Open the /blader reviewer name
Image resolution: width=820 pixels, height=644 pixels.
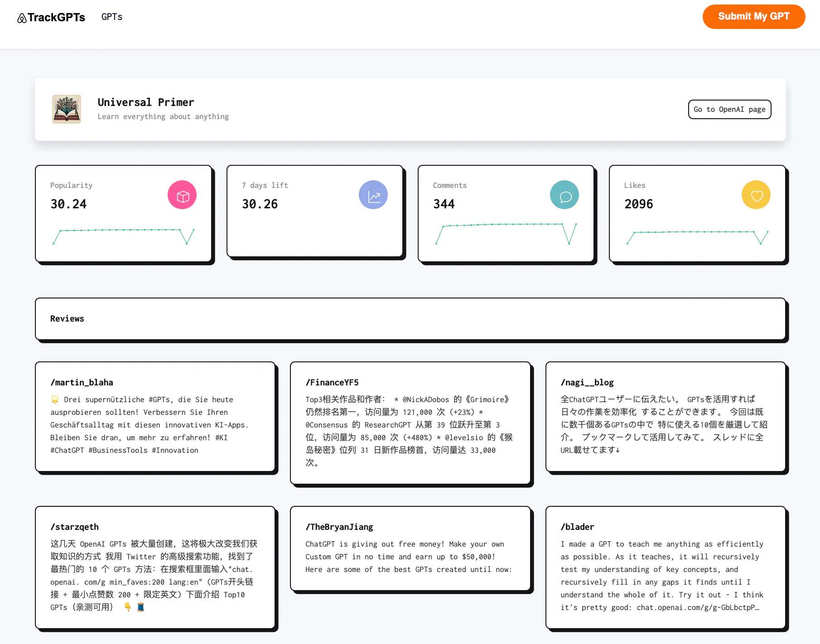coord(577,527)
